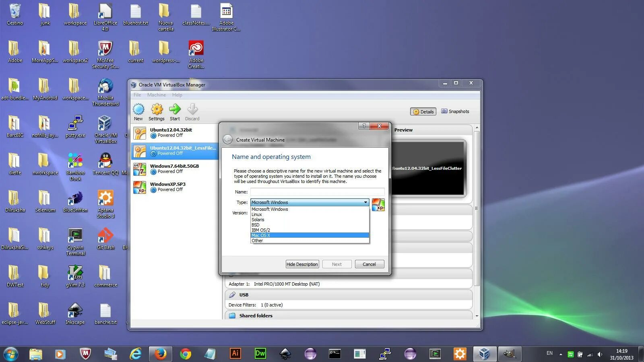
Task: Click the McAfee Security desktop icon
Action: click(x=105, y=55)
